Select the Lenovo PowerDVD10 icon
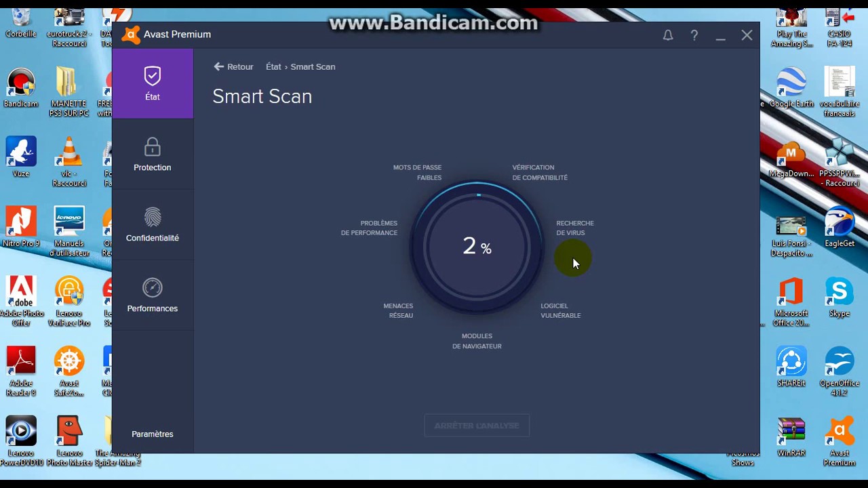Image resolution: width=868 pixels, height=488 pixels. [21, 442]
